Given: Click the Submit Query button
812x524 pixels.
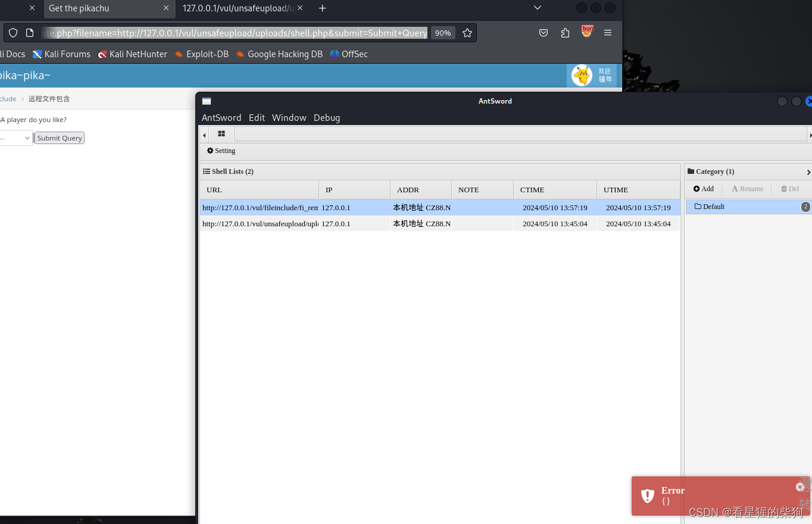Looking at the screenshot, I should (x=60, y=138).
